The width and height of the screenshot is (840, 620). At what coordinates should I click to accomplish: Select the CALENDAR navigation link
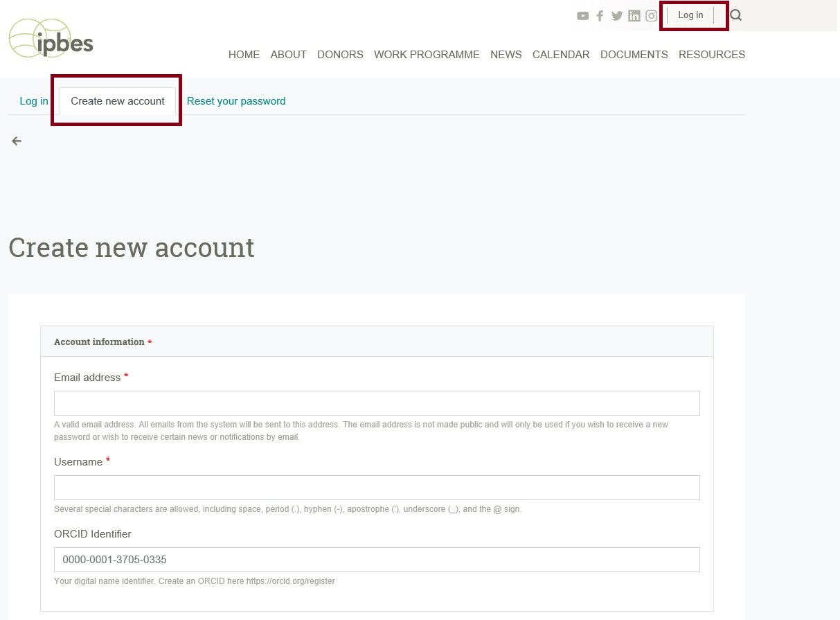click(561, 55)
